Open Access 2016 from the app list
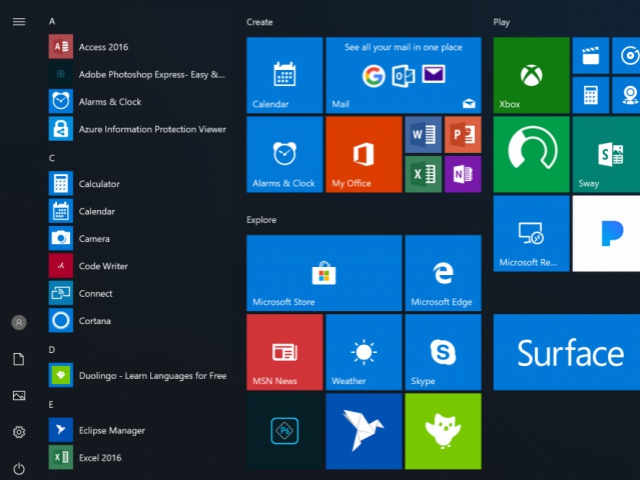 coord(104,47)
